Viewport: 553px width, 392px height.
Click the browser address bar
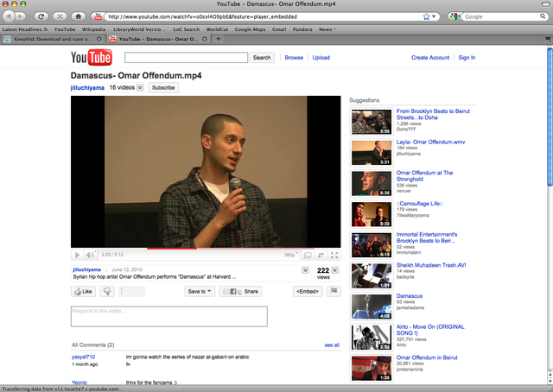[x=264, y=16]
